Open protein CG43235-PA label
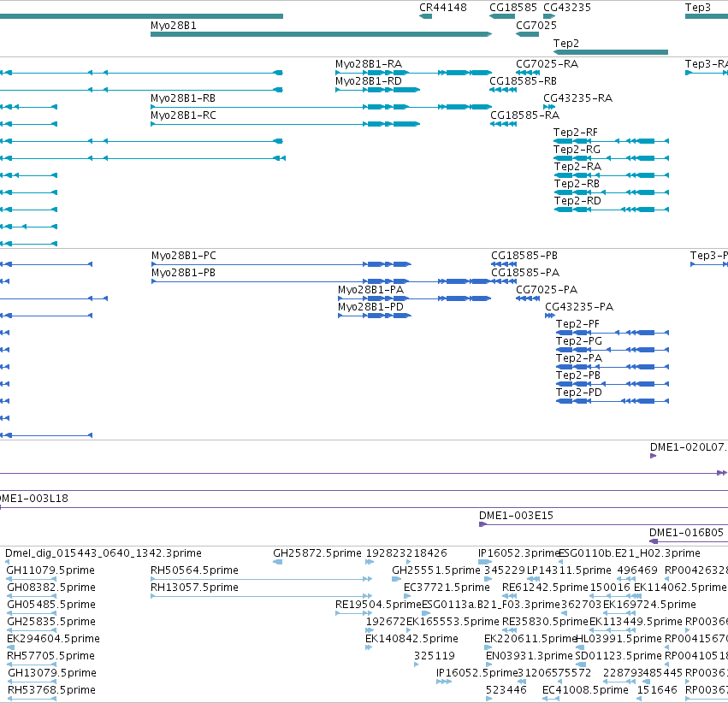The width and height of the screenshot is (728, 703). tap(579, 308)
